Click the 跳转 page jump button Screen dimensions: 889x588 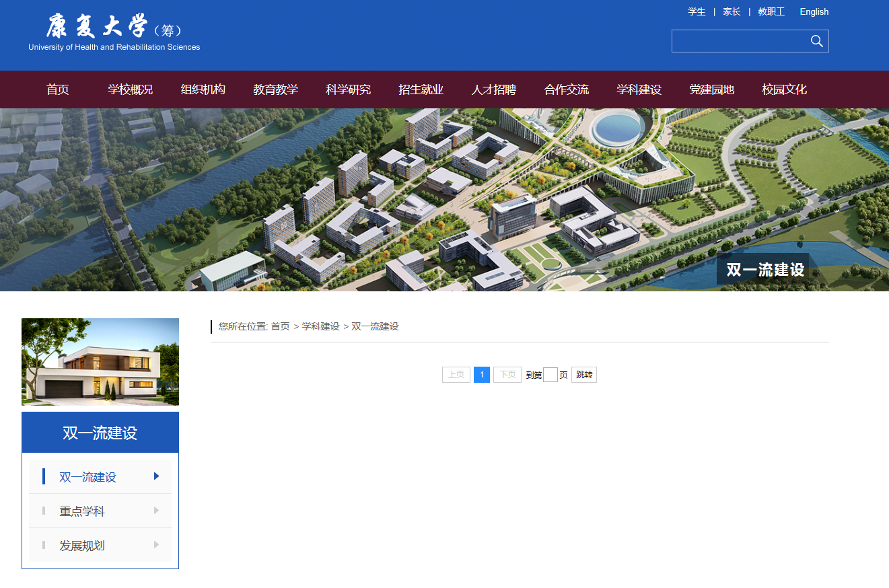pyautogui.click(x=583, y=375)
